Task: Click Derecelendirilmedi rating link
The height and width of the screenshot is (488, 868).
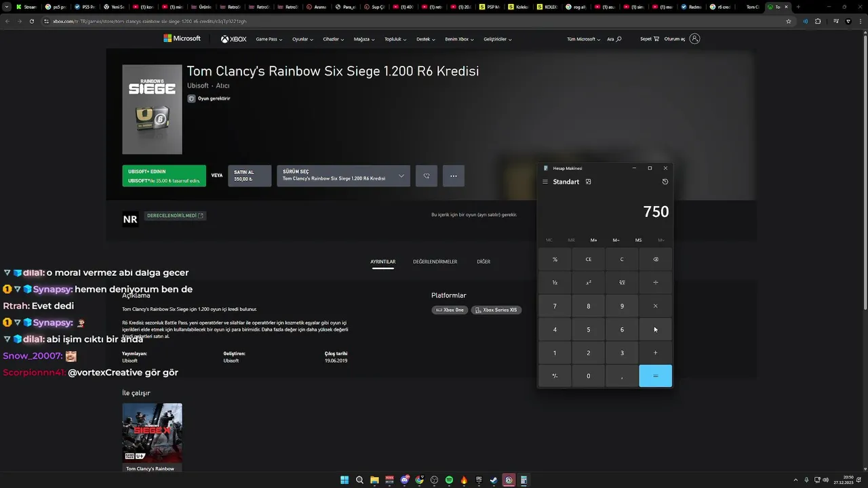Action: 175,216
